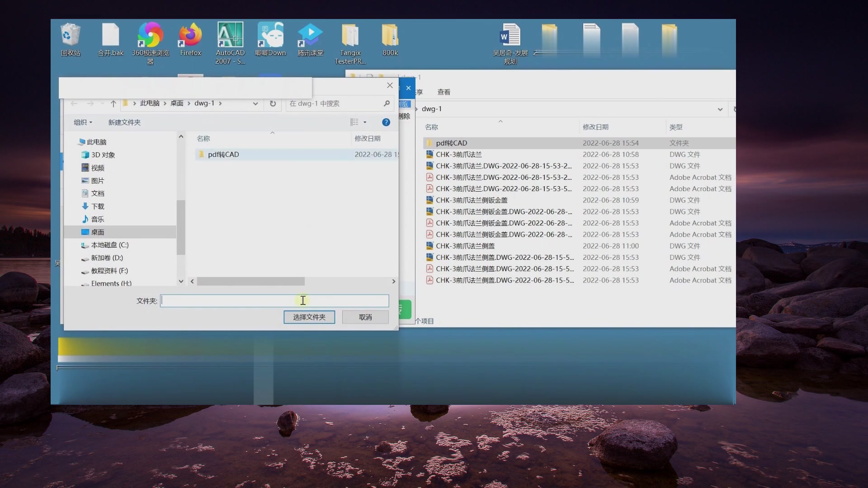Click the 新建文件夹 toolbar item

pos(124,122)
